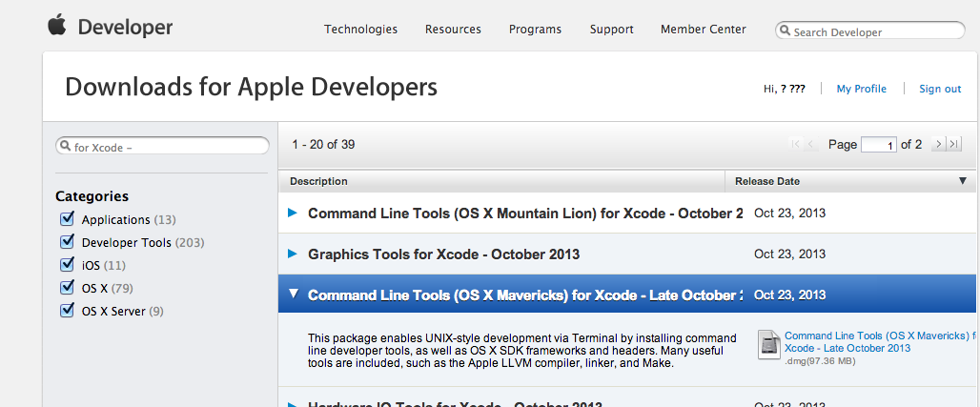This screenshot has width=980, height=407.
Task: Click the search magnifier in Search Developer
Action: (785, 31)
